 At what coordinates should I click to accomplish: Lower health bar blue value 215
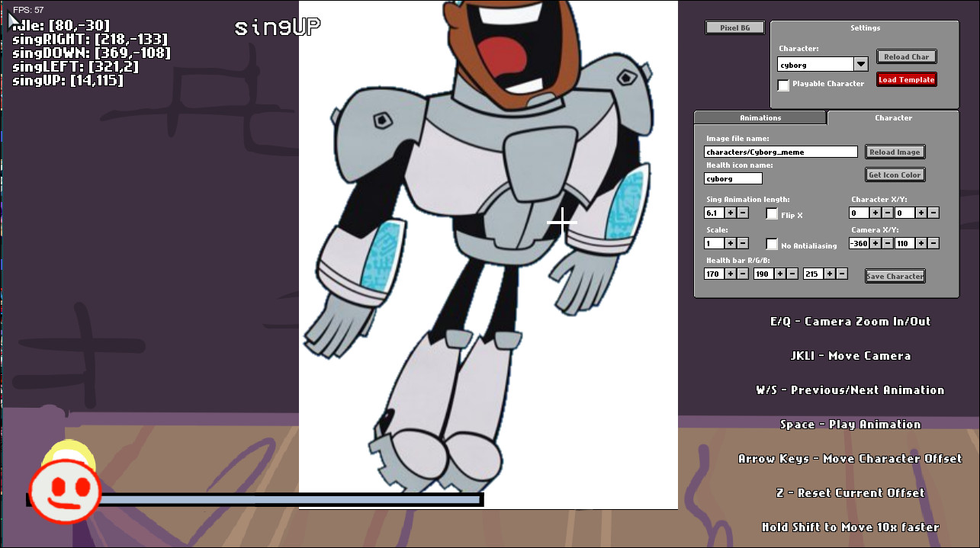tap(842, 274)
